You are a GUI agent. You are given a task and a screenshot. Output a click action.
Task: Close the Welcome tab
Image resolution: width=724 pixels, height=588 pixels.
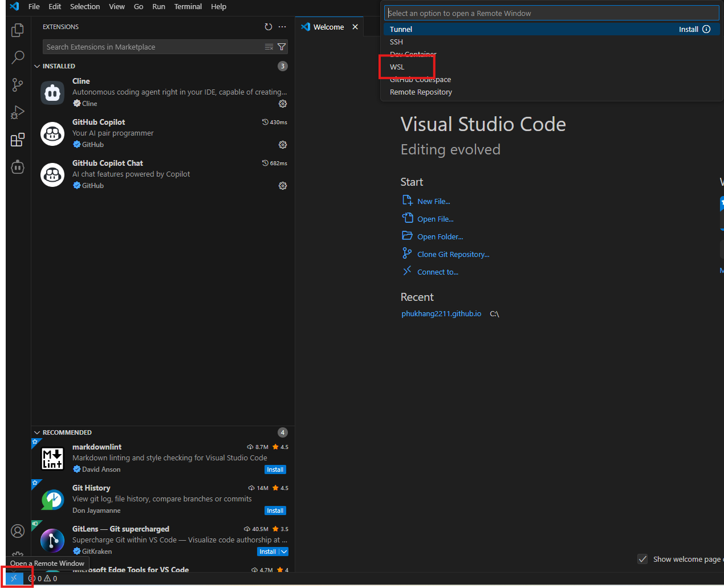coord(355,27)
